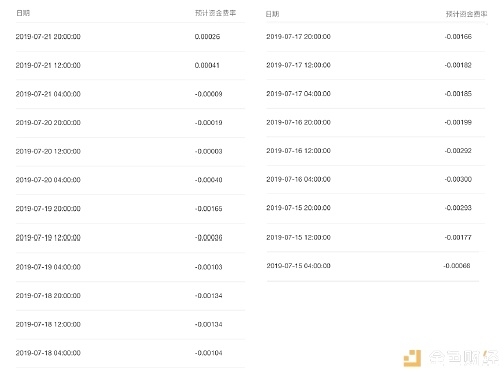Click the funding rate -0.00165
This screenshot has height=372, width=504.
click(209, 209)
